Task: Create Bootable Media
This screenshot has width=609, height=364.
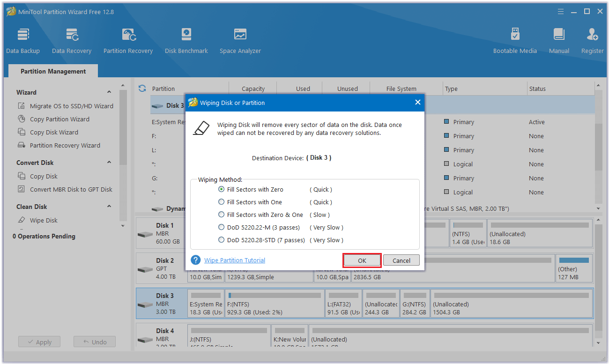Action: 515,41
